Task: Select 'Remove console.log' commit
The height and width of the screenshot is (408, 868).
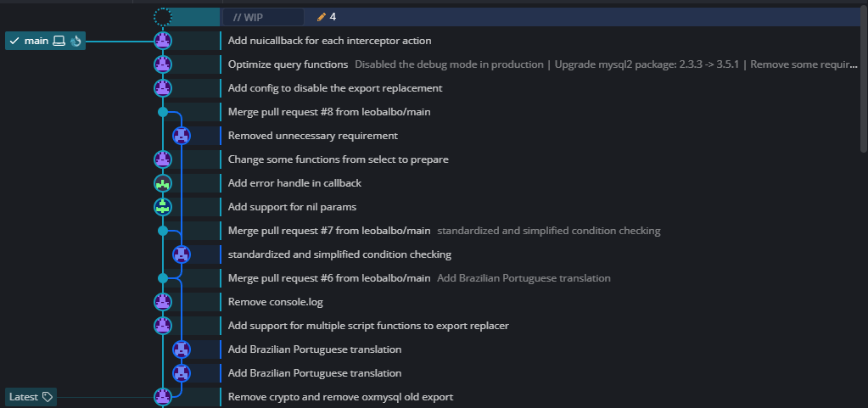Action: pos(275,301)
